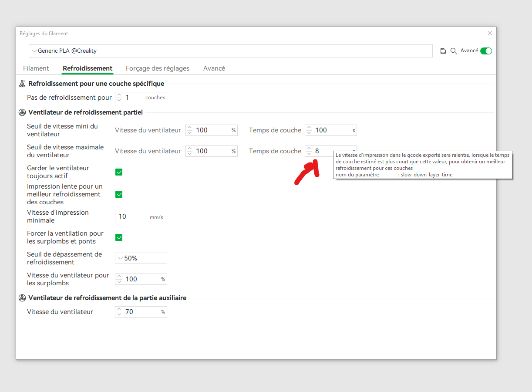
Task: Click the thermometer icon beside specific layer cooling
Action: (22, 84)
